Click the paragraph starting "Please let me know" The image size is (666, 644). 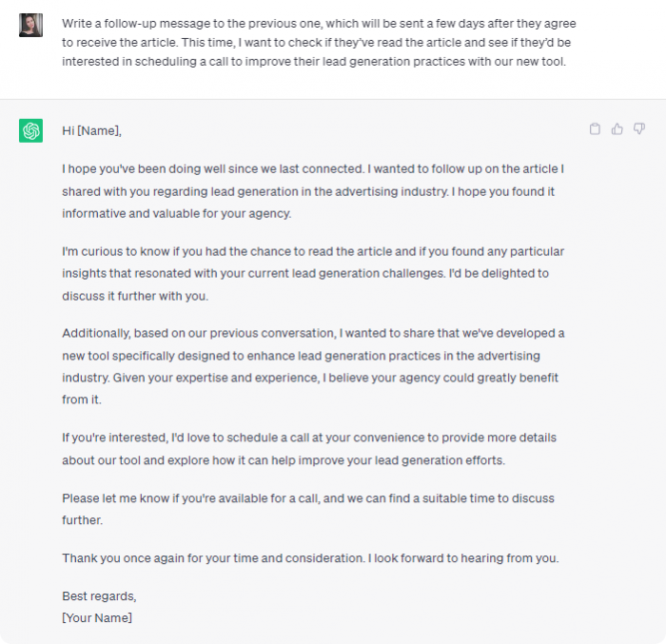point(308,509)
